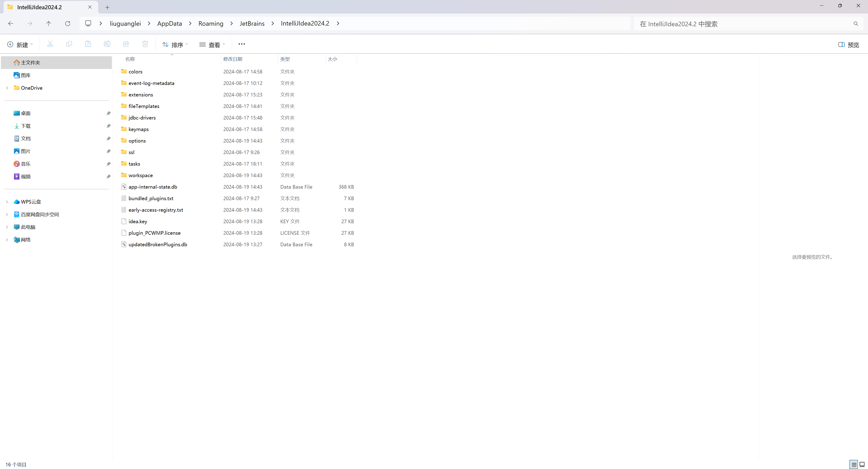The image size is (868, 469).
Task: Switch to details list view in status bar
Action: (x=854, y=464)
